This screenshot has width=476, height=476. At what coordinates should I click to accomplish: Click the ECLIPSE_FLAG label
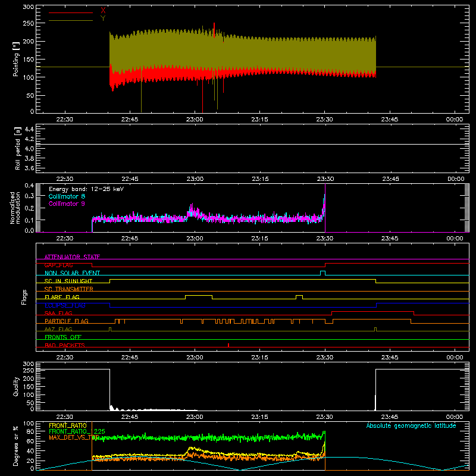tap(65, 305)
